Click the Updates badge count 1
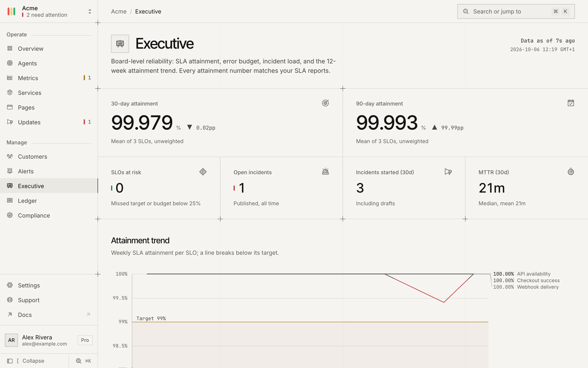 [89, 122]
